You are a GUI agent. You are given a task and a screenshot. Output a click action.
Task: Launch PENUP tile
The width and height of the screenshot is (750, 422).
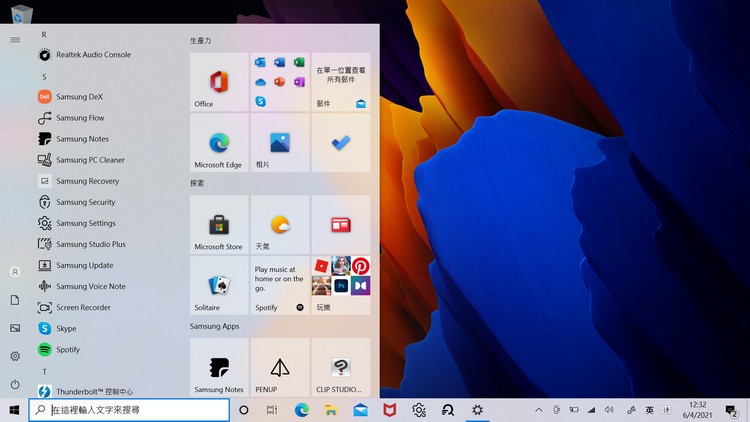click(280, 367)
